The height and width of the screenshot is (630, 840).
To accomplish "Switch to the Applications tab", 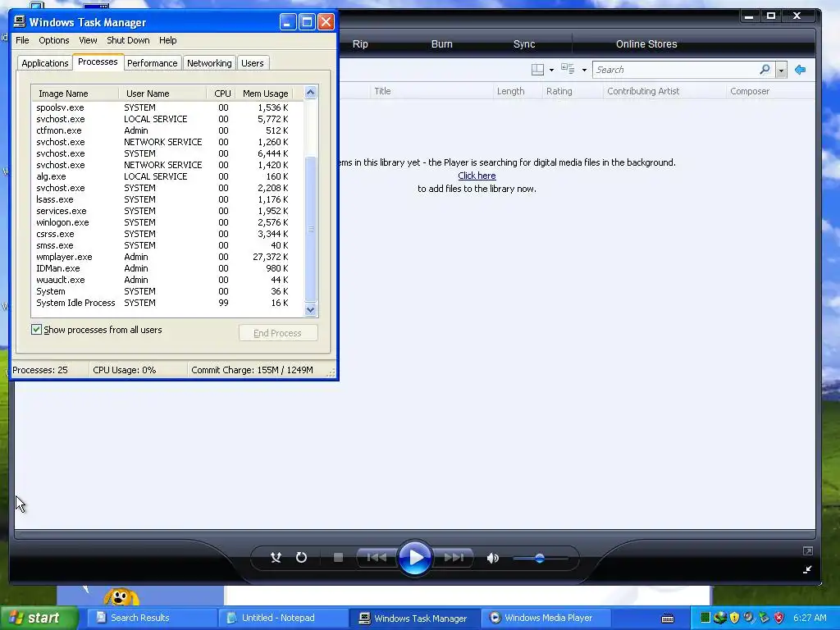I will (x=45, y=63).
